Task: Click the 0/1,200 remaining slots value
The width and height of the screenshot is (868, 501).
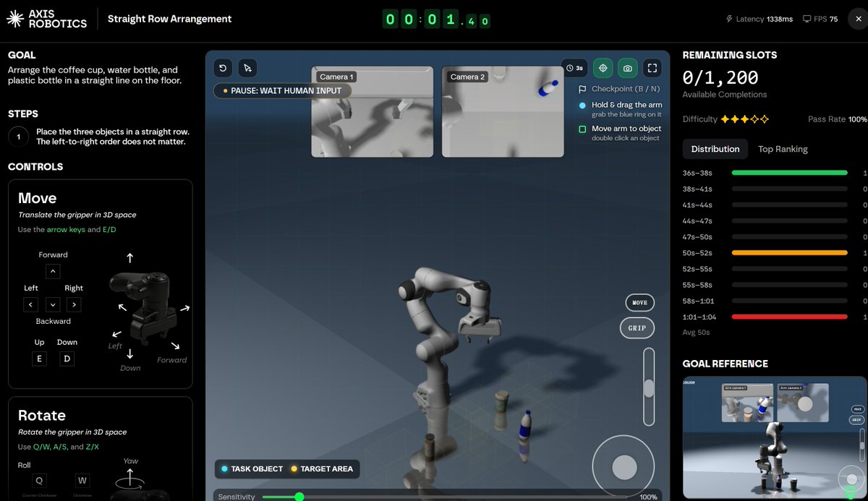Action: pyautogui.click(x=720, y=77)
